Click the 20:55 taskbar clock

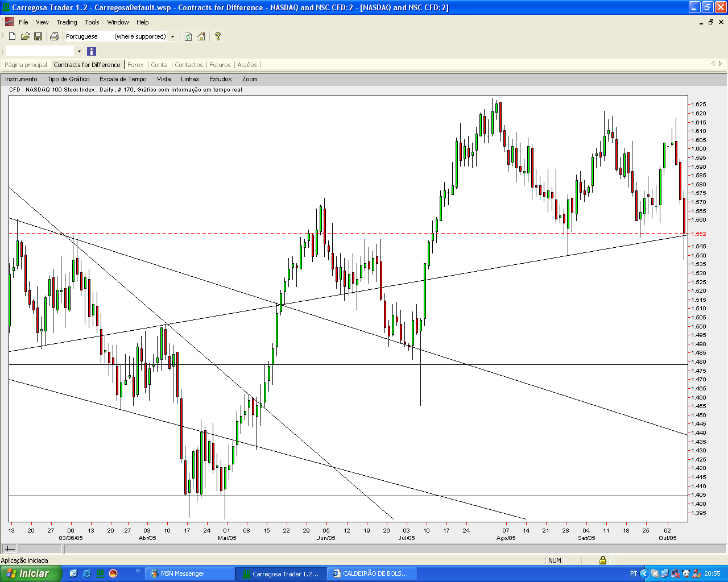(712, 573)
